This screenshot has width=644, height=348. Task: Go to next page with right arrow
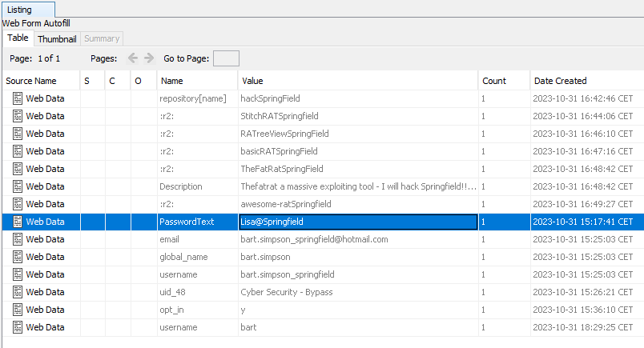pyautogui.click(x=149, y=58)
